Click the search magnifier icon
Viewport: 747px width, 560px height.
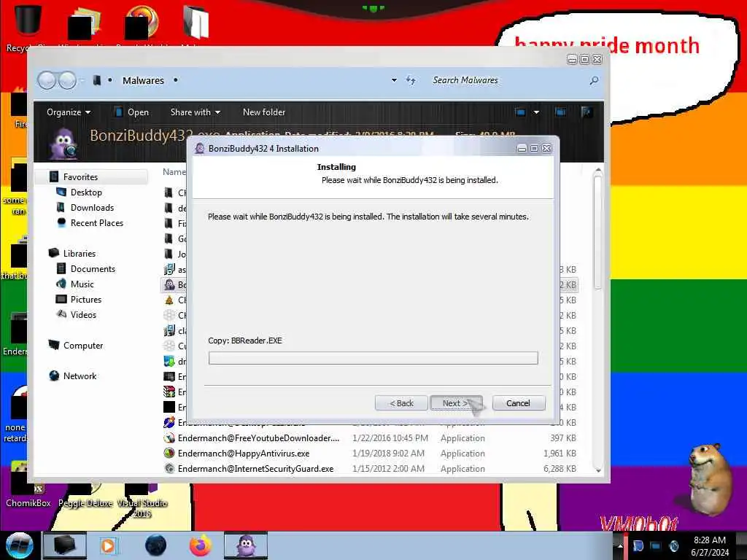pyautogui.click(x=594, y=80)
